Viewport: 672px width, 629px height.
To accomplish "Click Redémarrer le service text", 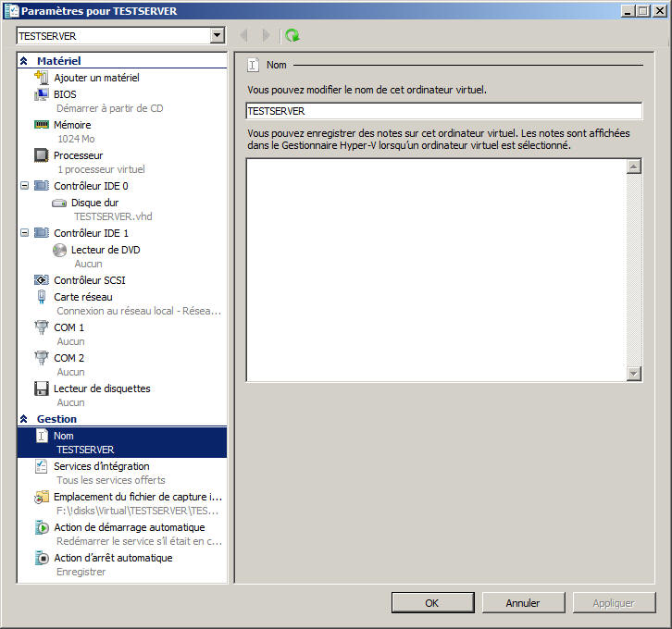I will 139,541.
